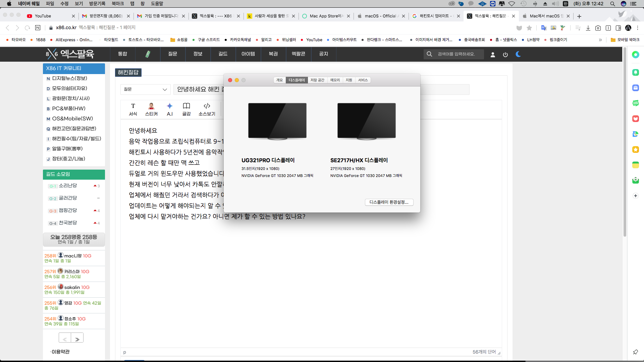
Task: Open the 스티커 sticker picker
Action: (x=151, y=109)
